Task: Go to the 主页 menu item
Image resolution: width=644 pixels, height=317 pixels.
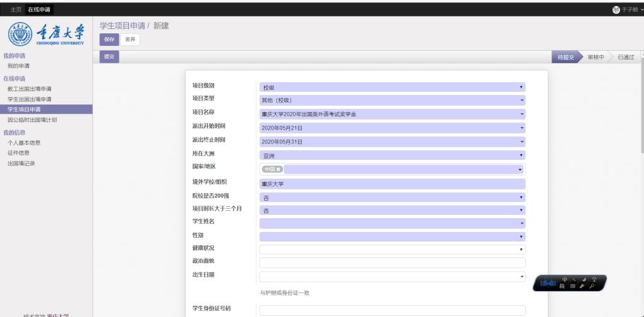Action: [x=16, y=9]
